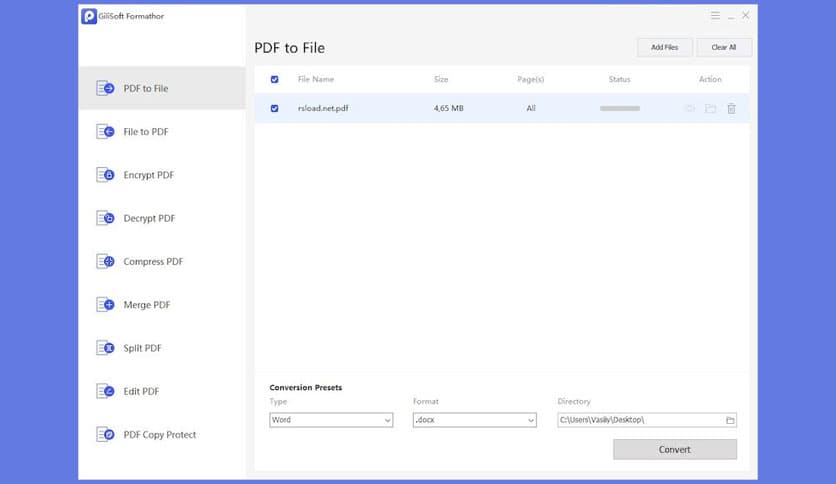Screen dimensions: 836x484
Task: Click the Size column header
Action: 441,79
